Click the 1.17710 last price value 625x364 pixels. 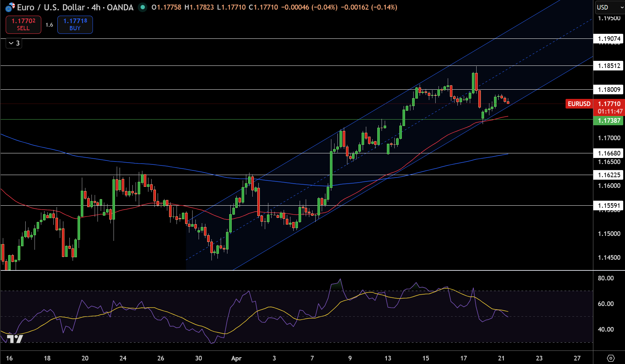coord(609,104)
